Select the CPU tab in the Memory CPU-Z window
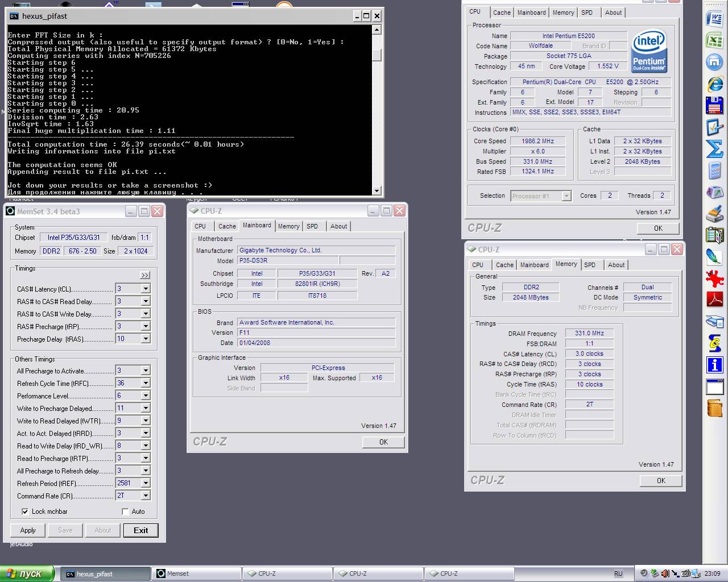 [478, 265]
